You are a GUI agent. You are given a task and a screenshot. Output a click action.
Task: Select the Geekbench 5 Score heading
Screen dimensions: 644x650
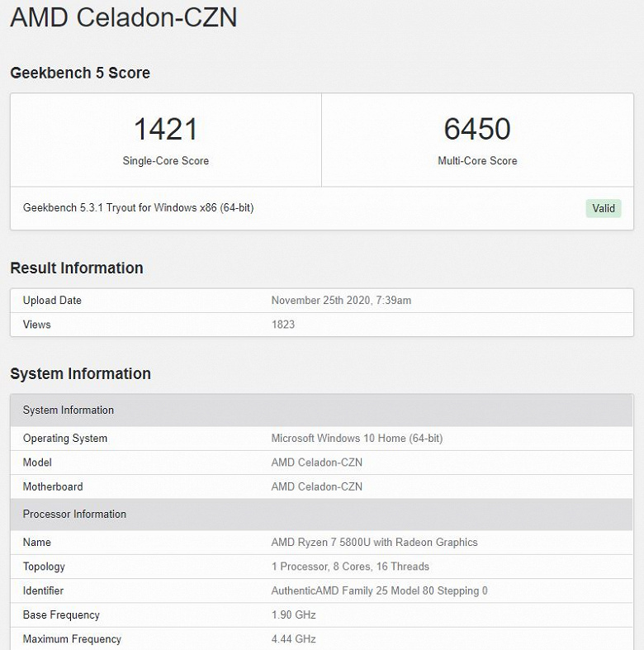coord(80,73)
